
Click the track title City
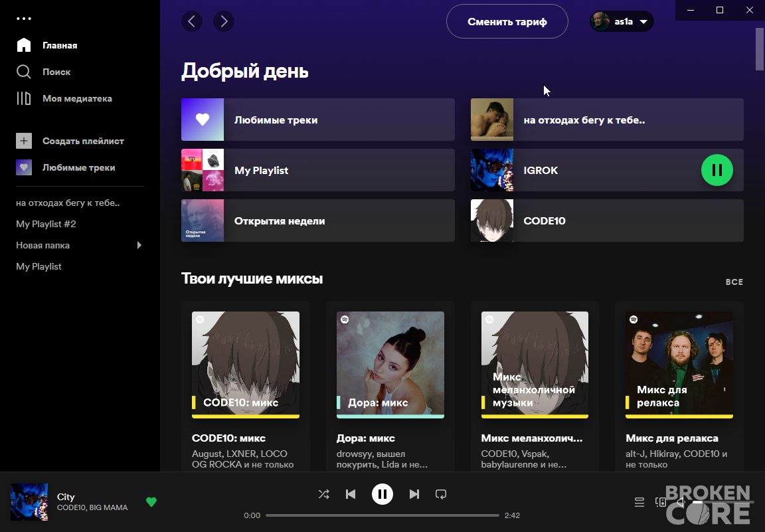coord(66,497)
